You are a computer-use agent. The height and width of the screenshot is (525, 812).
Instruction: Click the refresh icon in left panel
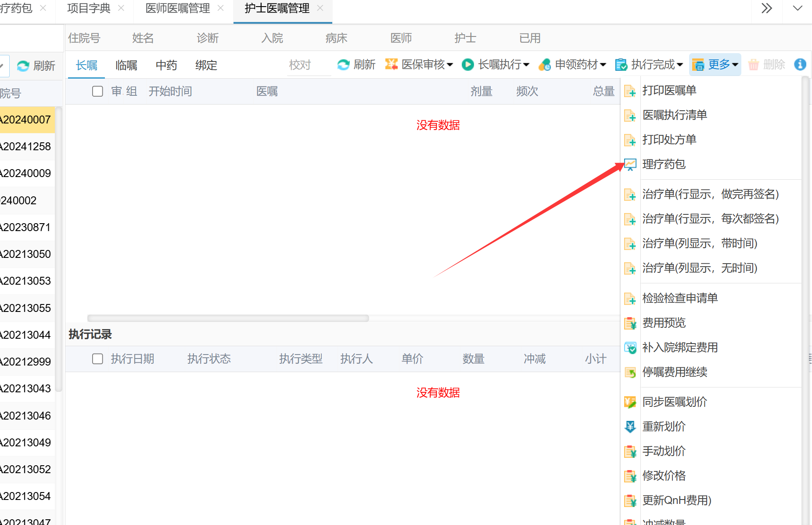point(23,66)
